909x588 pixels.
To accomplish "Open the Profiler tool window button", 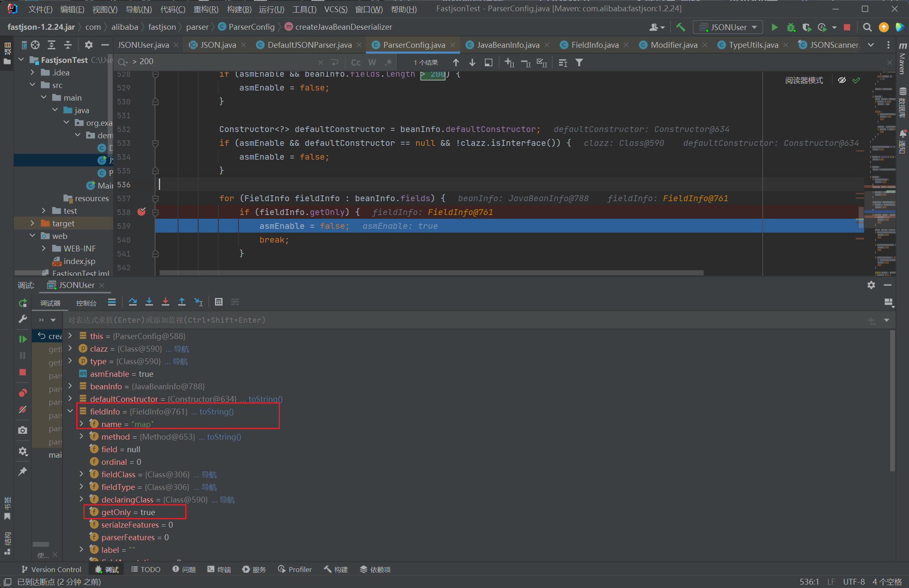I will click(x=295, y=569).
